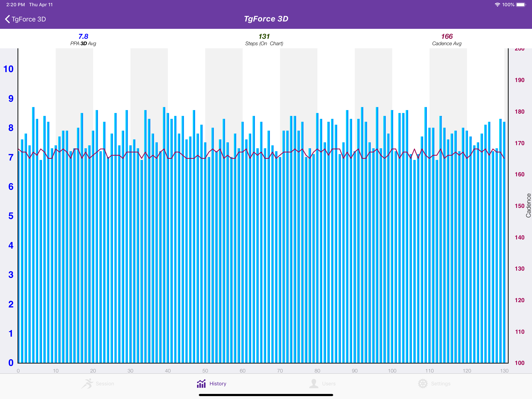Tap the step axis label 60
This screenshot has width=532, height=399.
(243, 371)
